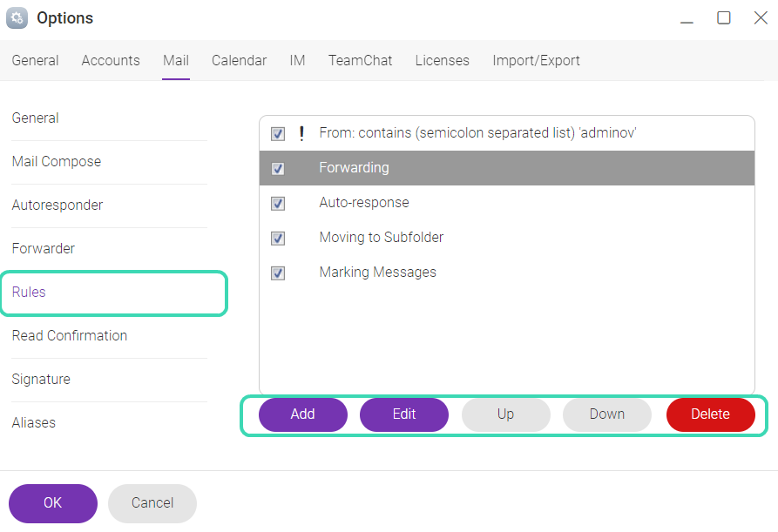
Task: Select Autoresponder in the Mail sidebar
Action: [58, 205]
